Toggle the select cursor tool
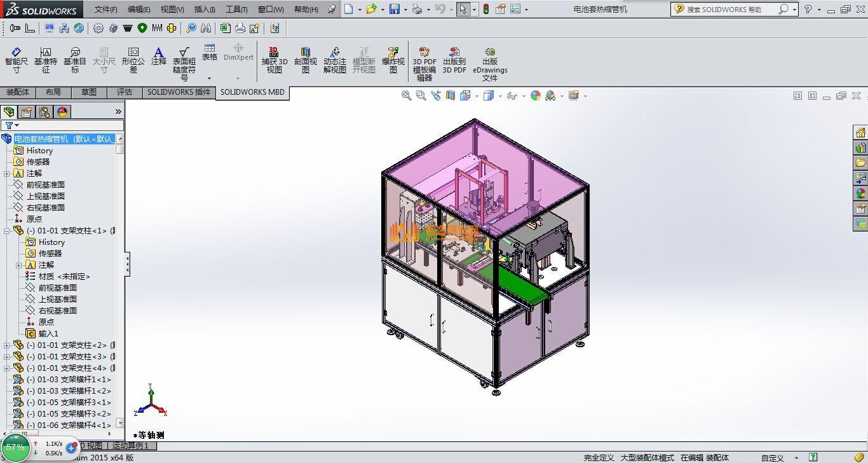This screenshot has height=463, width=868. tap(463, 9)
